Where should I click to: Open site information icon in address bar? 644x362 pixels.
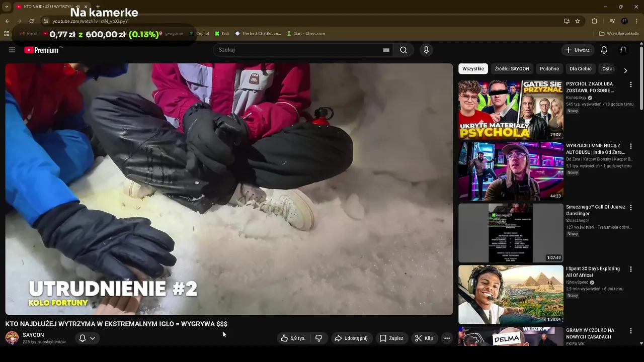pyautogui.click(x=46, y=21)
